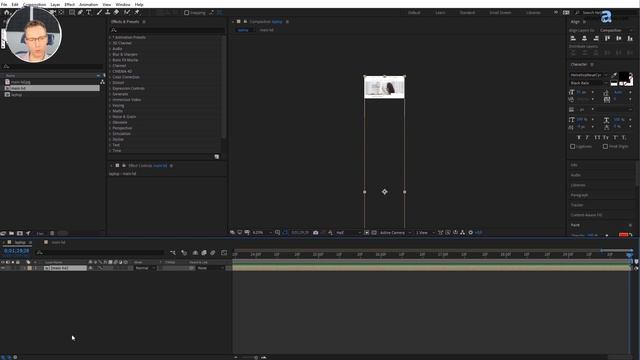Screen dimensions: 640x360
Task: Open the Active Camera dropdown
Action: coord(395,233)
